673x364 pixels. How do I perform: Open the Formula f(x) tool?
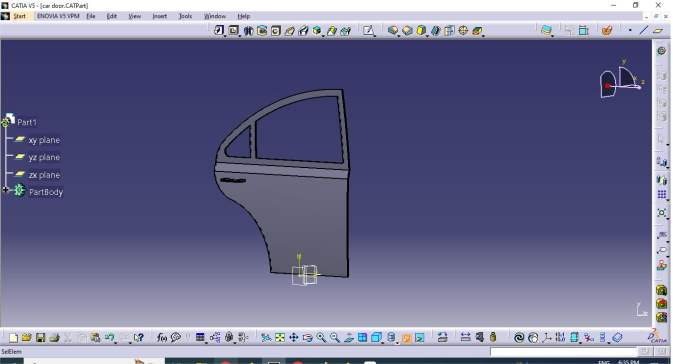(x=161, y=338)
